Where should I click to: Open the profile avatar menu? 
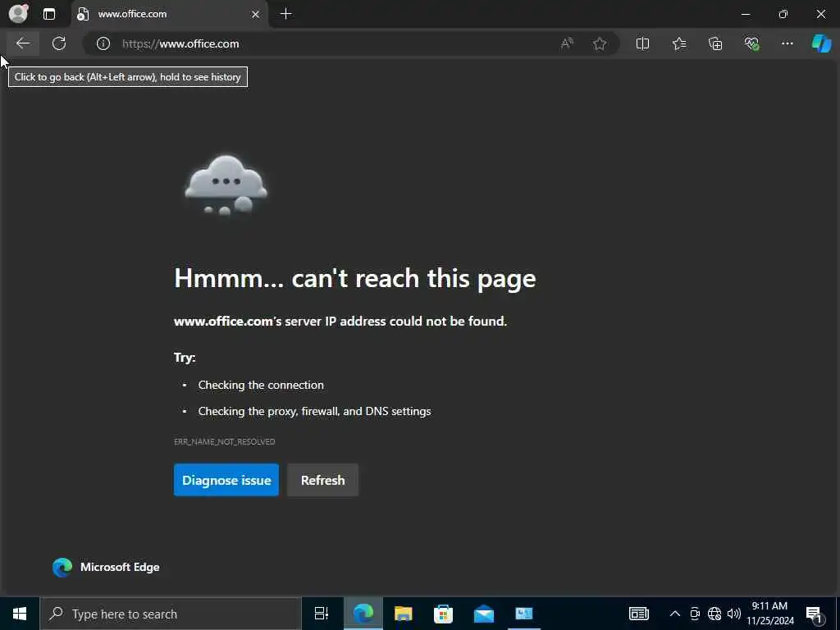[18, 13]
